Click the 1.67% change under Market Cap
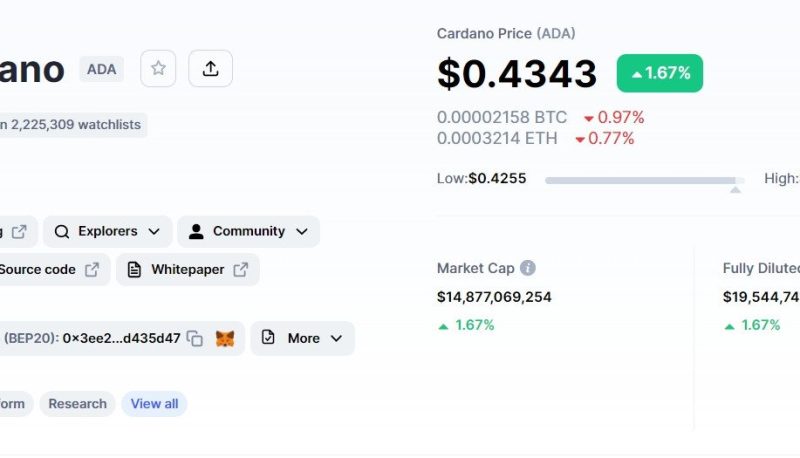 click(466, 325)
